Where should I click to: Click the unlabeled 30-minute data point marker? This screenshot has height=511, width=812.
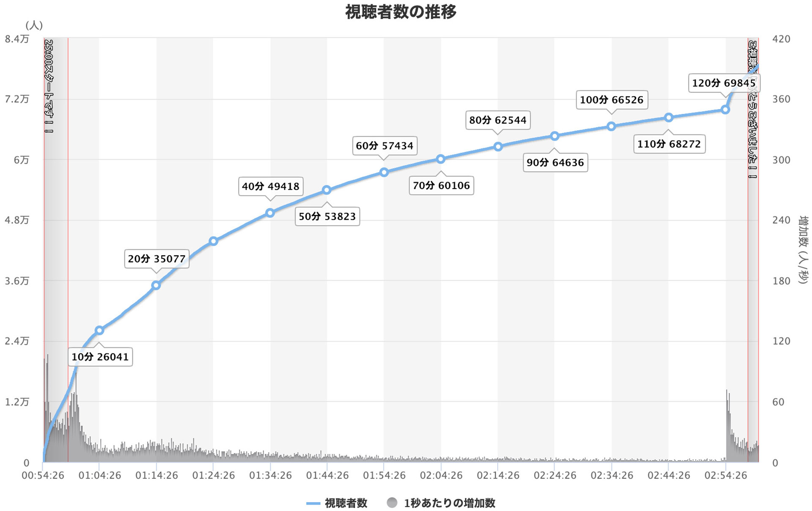click(x=214, y=241)
